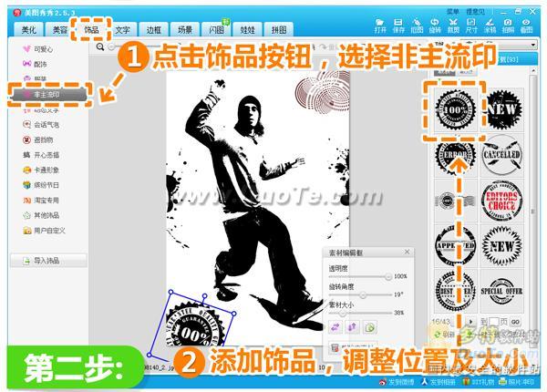Switch to the 美容 tab

coord(59,30)
